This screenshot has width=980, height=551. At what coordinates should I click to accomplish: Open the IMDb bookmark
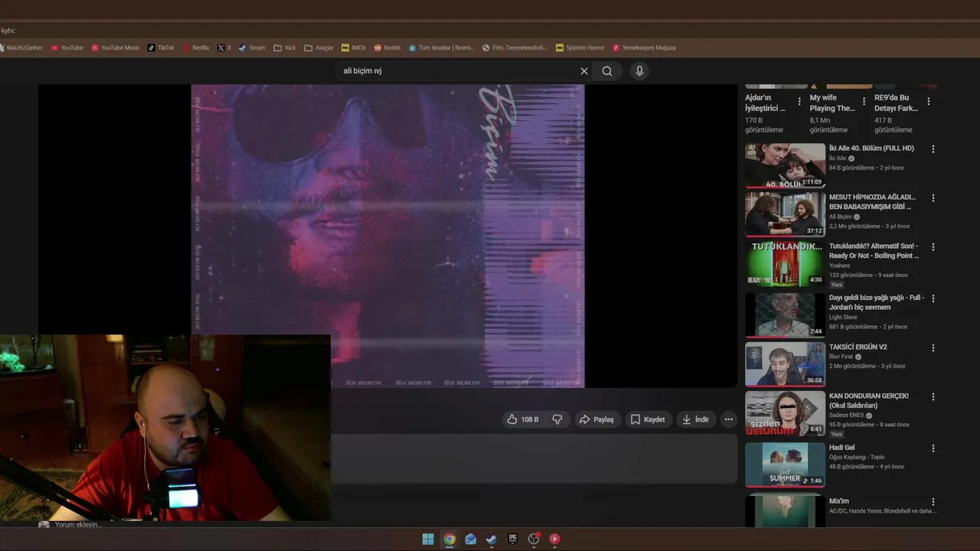[x=354, y=47]
